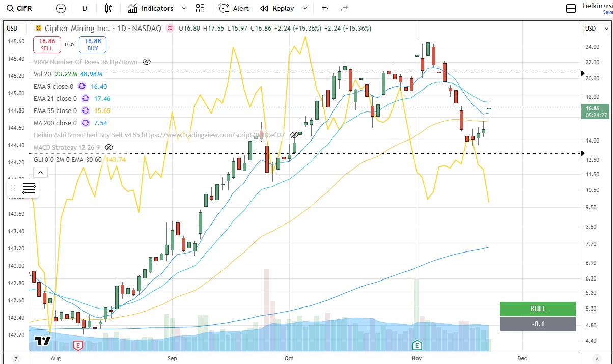Open the candlestick chart type selector
This screenshot has width=613, height=364.
108,8
